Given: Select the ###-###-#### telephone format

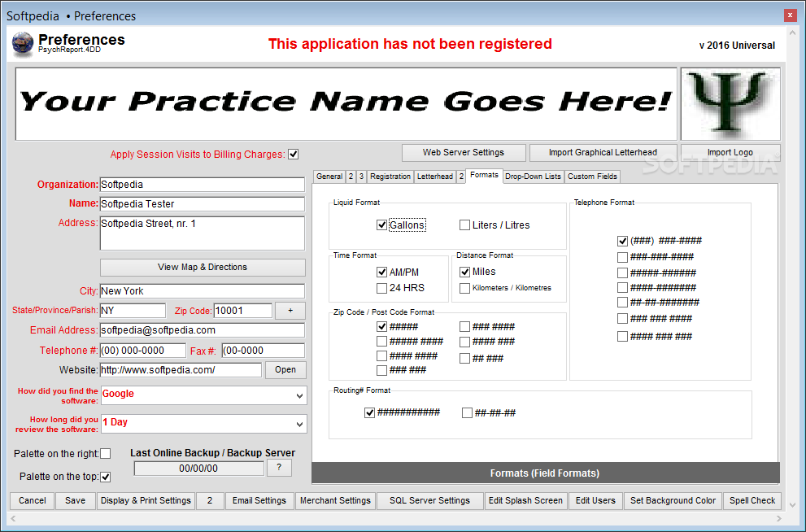Looking at the screenshot, I should coord(622,257).
